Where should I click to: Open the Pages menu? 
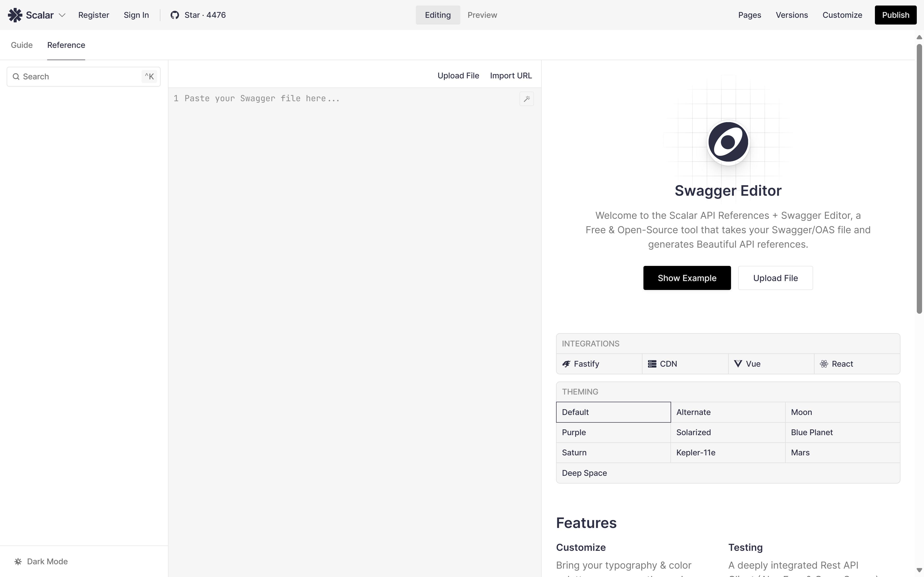(749, 15)
